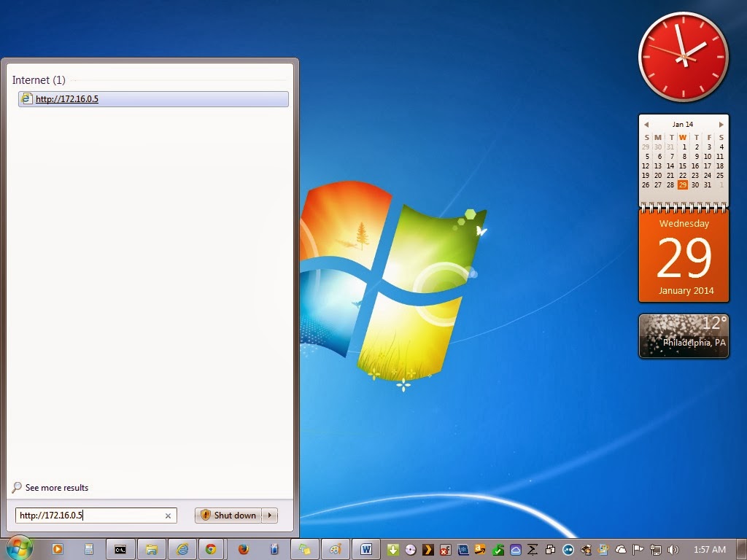Viewport: 747px width, 560px height.
Task: Open the purple cloud tray icon
Action: tap(516, 550)
